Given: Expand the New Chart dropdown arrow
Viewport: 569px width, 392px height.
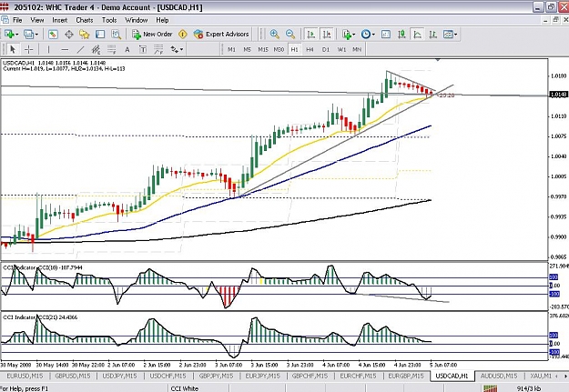Looking at the screenshot, I should (16, 35).
